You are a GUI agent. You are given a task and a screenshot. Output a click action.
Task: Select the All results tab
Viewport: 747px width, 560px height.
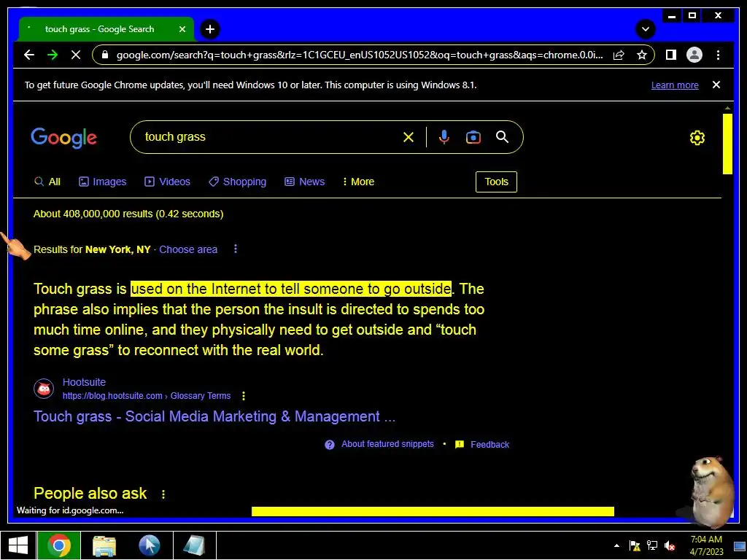click(47, 182)
